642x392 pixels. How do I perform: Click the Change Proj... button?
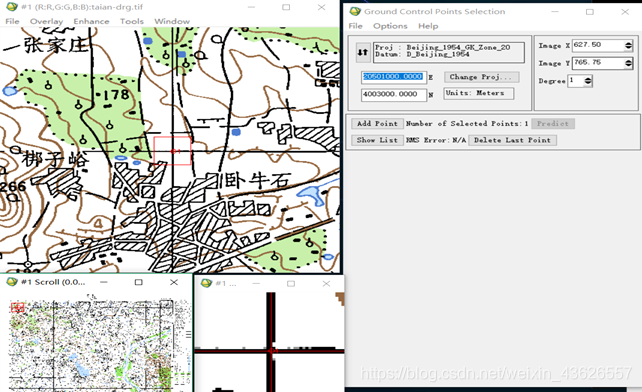[481, 77]
